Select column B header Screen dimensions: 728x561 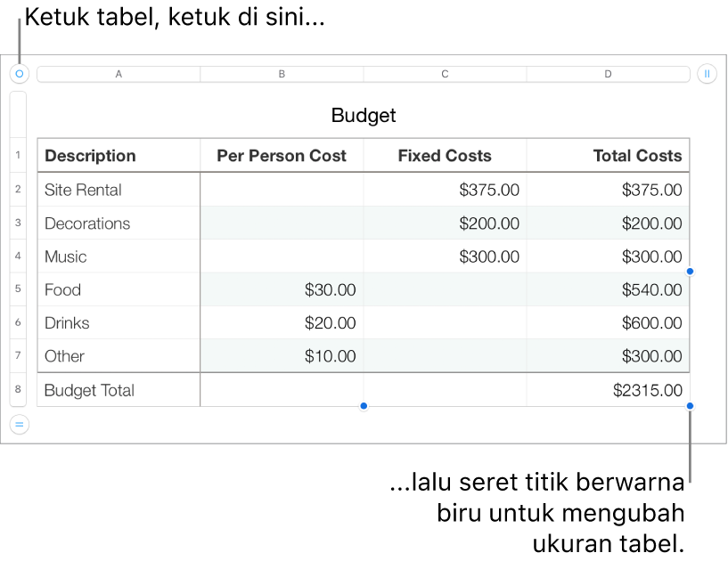pyautogui.click(x=282, y=74)
